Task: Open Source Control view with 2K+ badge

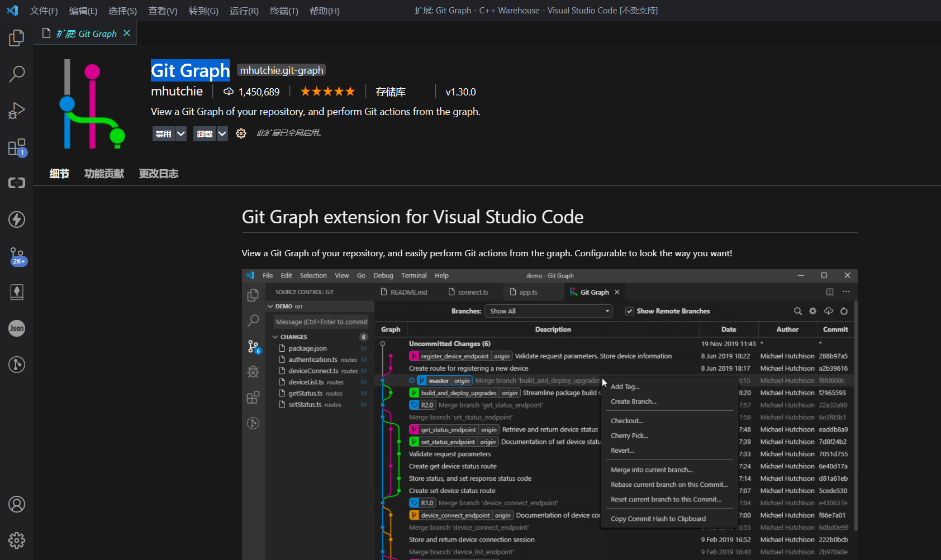Action: pyautogui.click(x=17, y=256)
